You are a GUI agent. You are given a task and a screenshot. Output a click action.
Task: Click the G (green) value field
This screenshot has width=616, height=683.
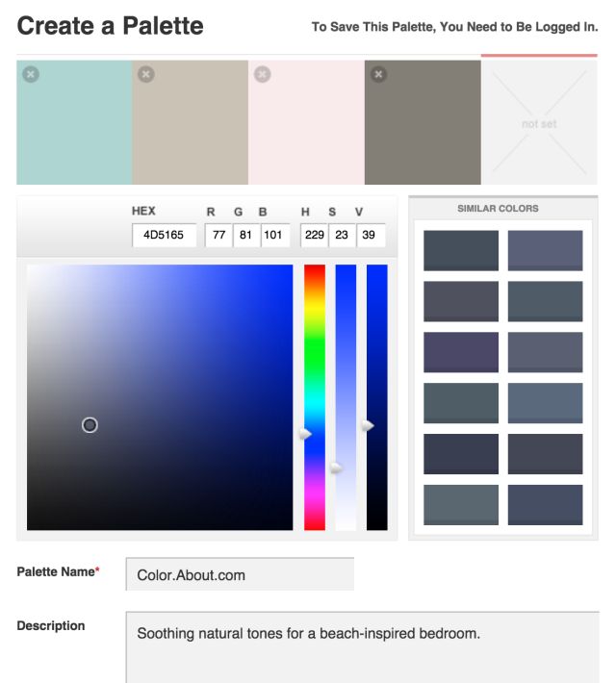[x=245, y=236]
